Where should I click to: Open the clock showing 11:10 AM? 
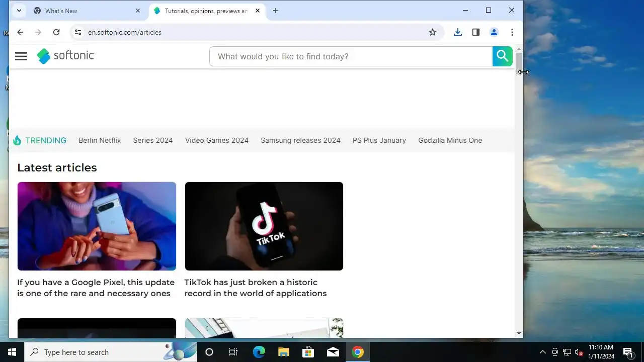point(601,352)
